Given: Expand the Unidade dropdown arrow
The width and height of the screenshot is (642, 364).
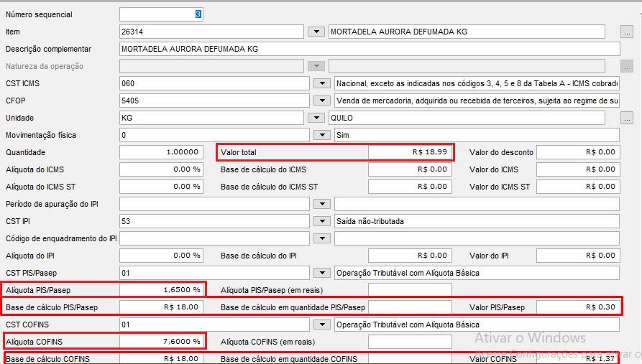Looking at the screenshot, I should click(316, 118).
